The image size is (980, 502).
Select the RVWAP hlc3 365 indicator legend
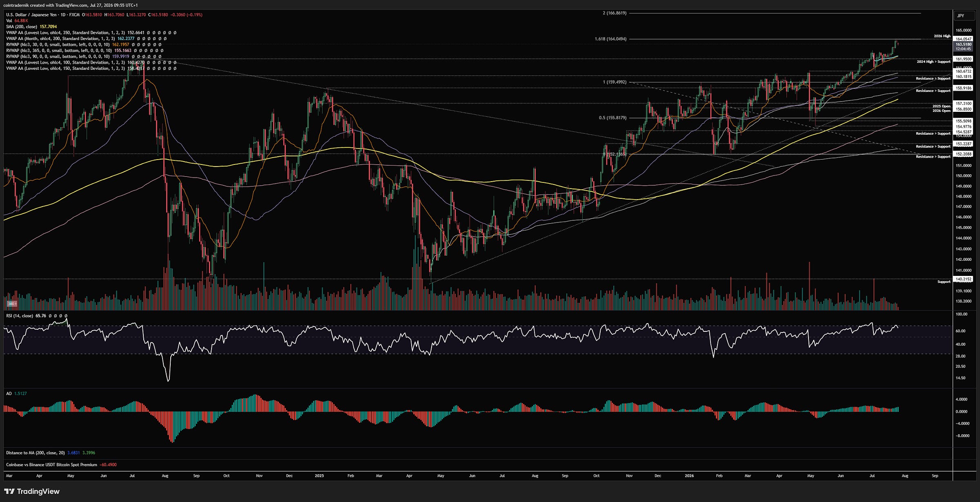(x=85, y=51)
